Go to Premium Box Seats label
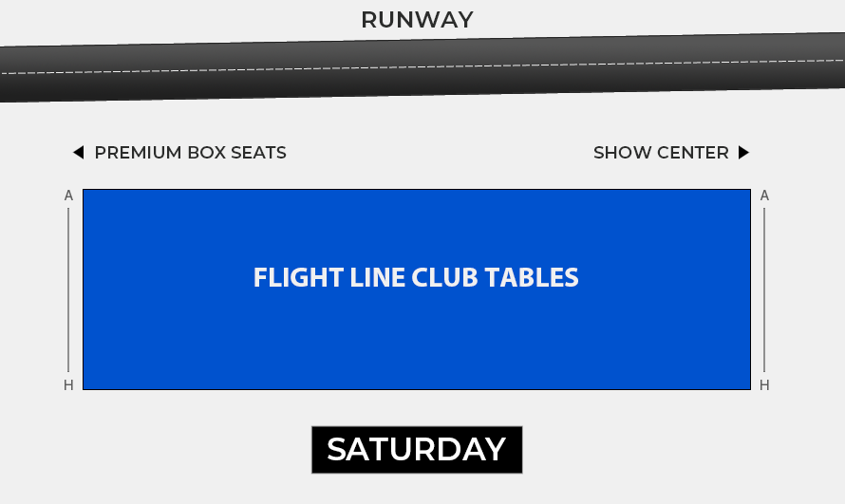This screenshot has height=504, width=845. pos(190,153)
